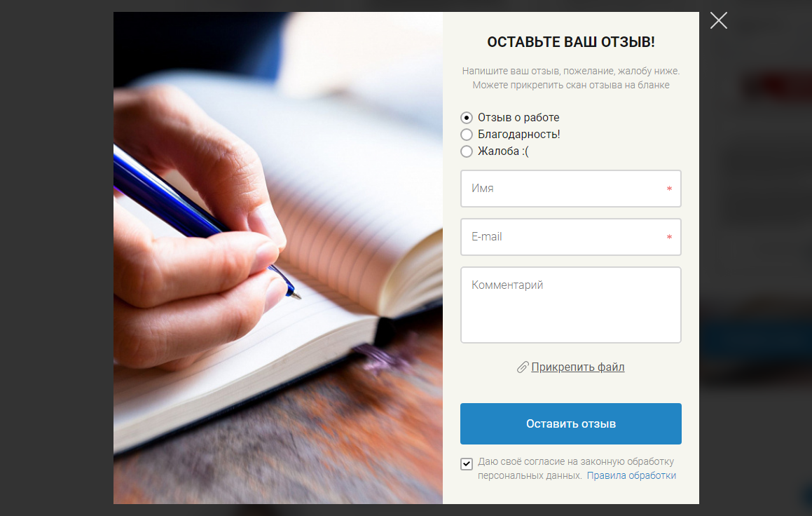Click into the E-mail input field
The height and width of the screenshot is (516, 812).
[571, 237]
